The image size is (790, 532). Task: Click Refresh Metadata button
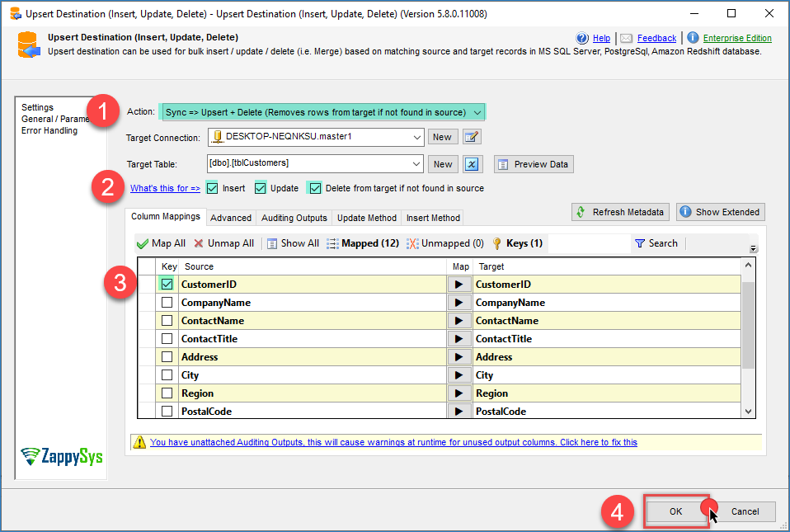(619, 212)
